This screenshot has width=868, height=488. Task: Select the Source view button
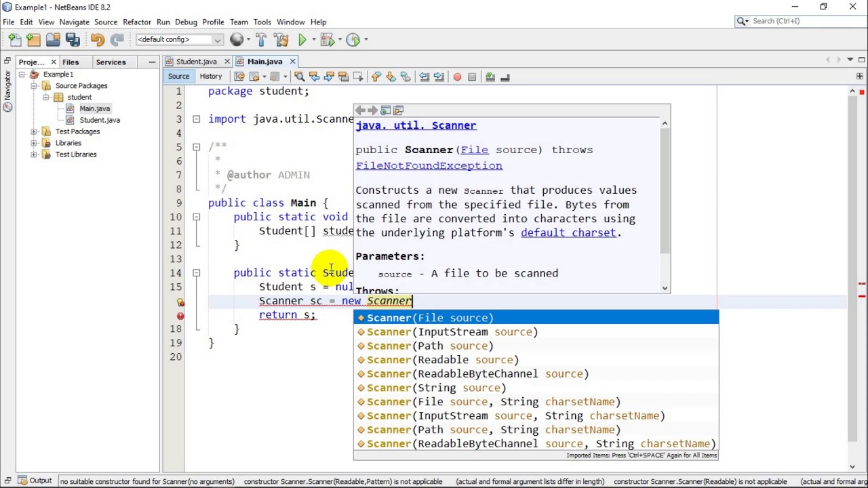pyautogui.click(x=178, y=77)
